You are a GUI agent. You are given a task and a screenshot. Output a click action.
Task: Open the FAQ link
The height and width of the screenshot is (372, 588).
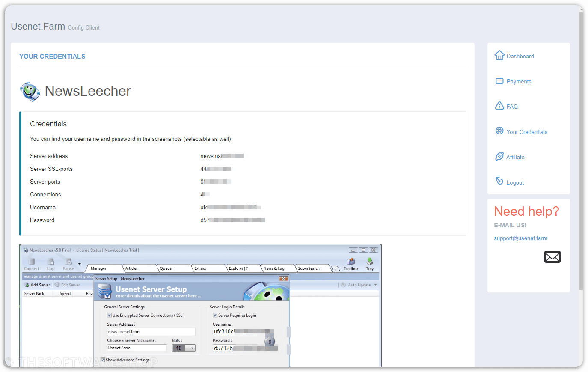pyautogui.click(x=512, y=107)
